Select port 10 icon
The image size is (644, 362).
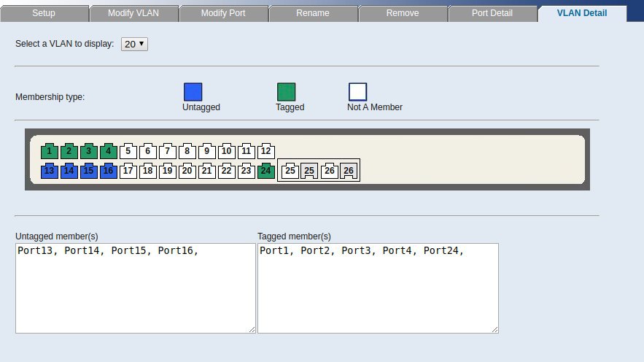[x=227, y=151]
